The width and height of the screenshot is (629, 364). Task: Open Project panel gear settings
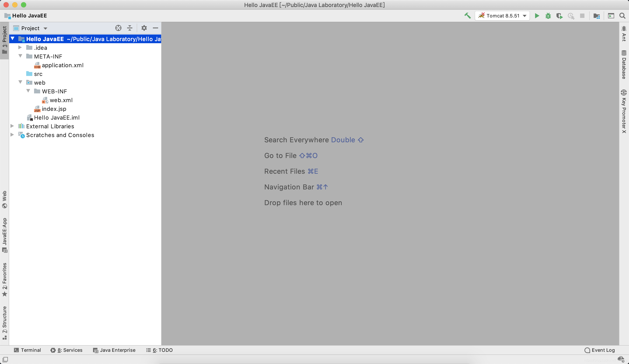[144, 28]
